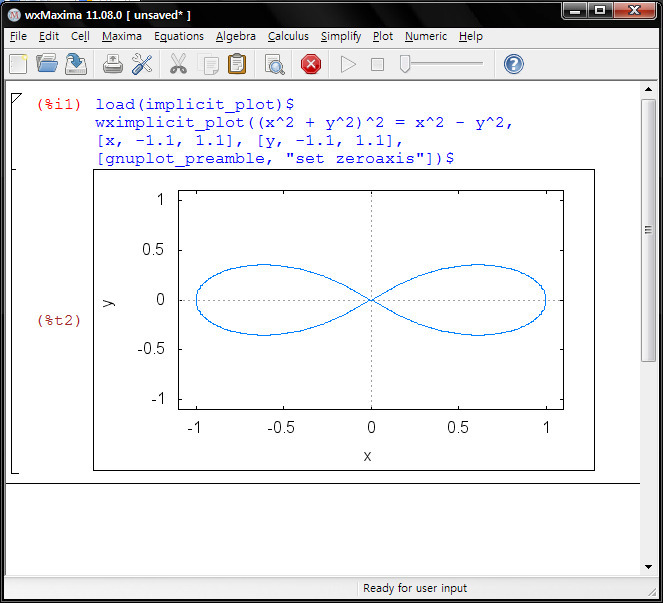Maximize the wxMaxima window
This screenshot has width=663, height=603.
(x=600, y=11)
